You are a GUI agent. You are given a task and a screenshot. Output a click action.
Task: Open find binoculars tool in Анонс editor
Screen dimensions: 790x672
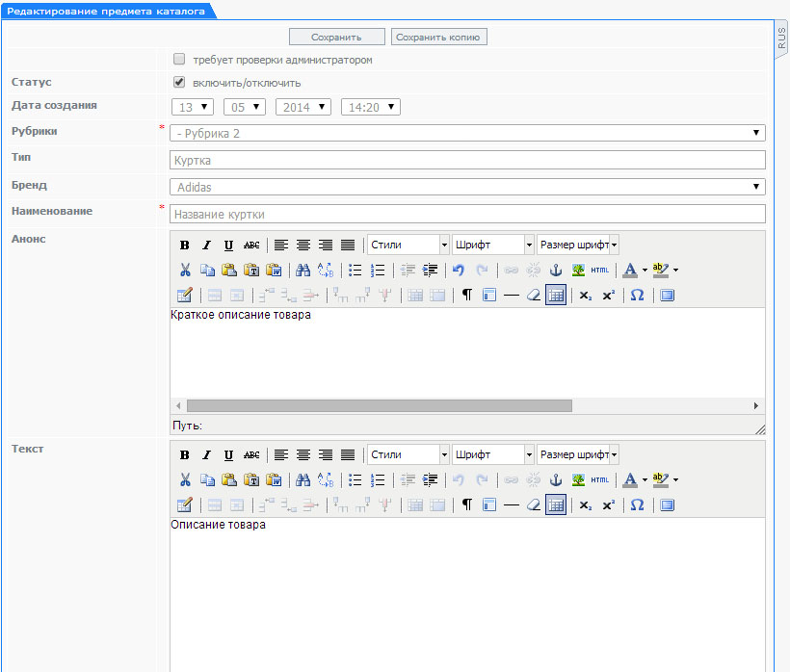(x=303, y=271)
